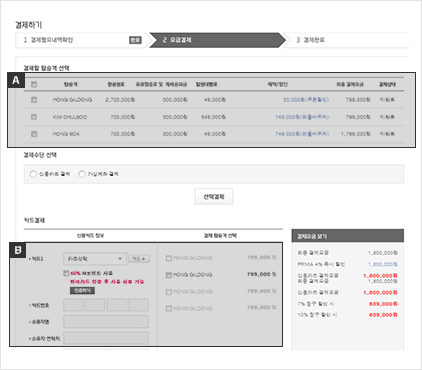This screenshot has width=422, height=370.
Task: Open KIM CHULSOO's 749,000원 discount link
Action: click(x=302, y=117)
